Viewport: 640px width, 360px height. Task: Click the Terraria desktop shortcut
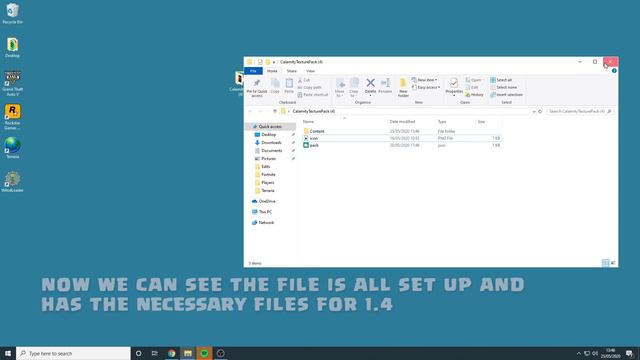click(12, 148)
